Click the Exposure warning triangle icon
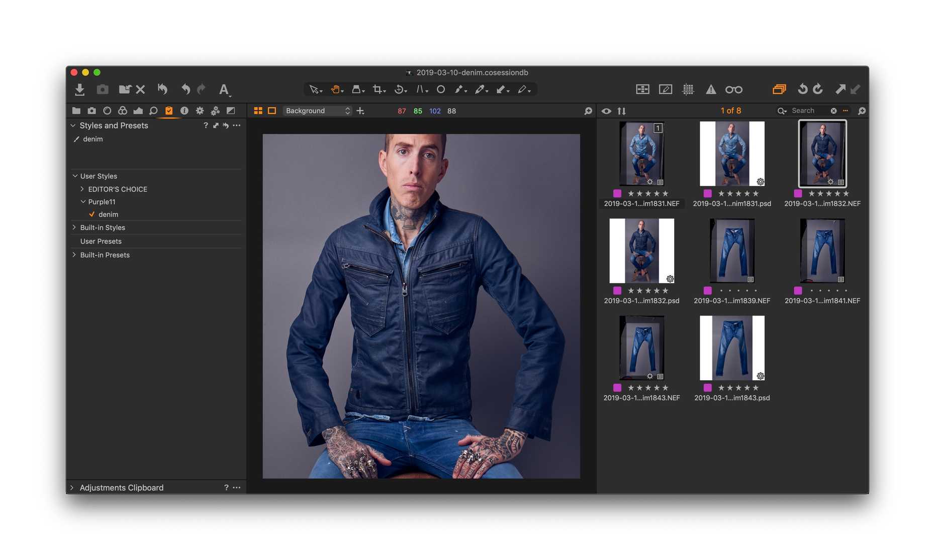The image size is (935, 560). pyautogui.click(x=710, y=89)
